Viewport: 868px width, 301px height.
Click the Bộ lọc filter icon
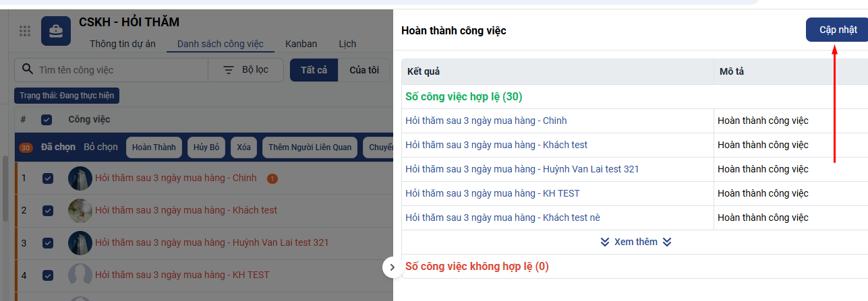click(x=229, y=70)
